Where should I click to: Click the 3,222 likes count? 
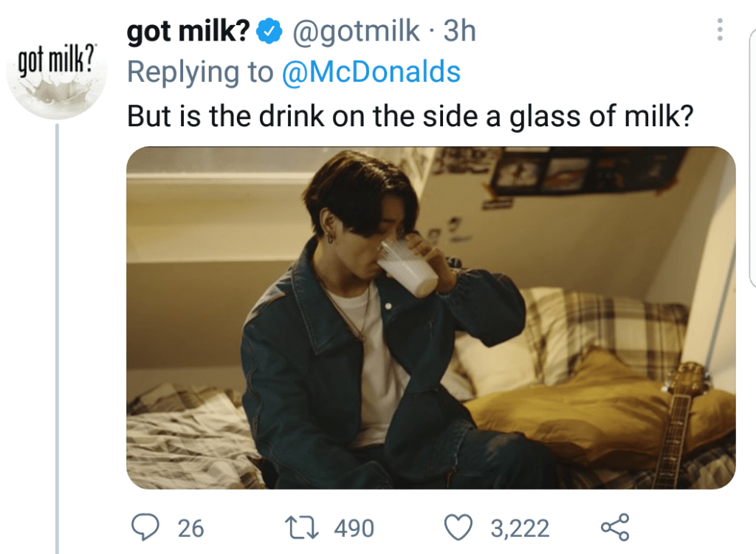click(x=520, y=528)
